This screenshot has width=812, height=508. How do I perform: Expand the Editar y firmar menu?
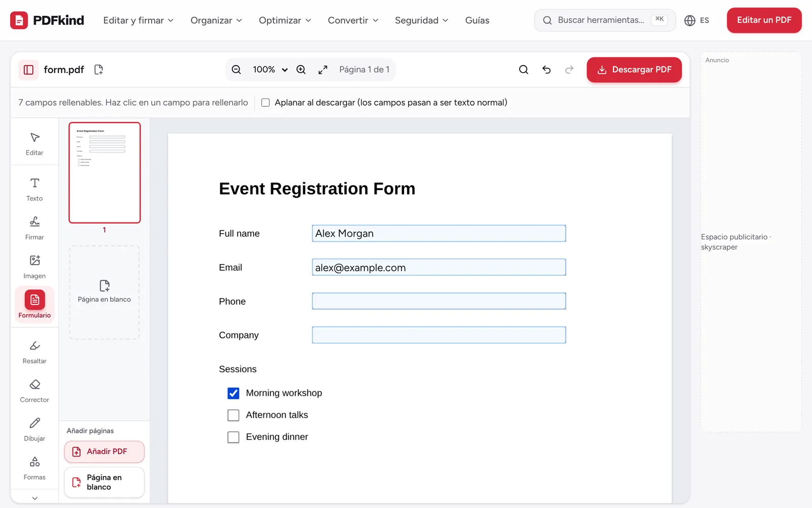[139, 20]
